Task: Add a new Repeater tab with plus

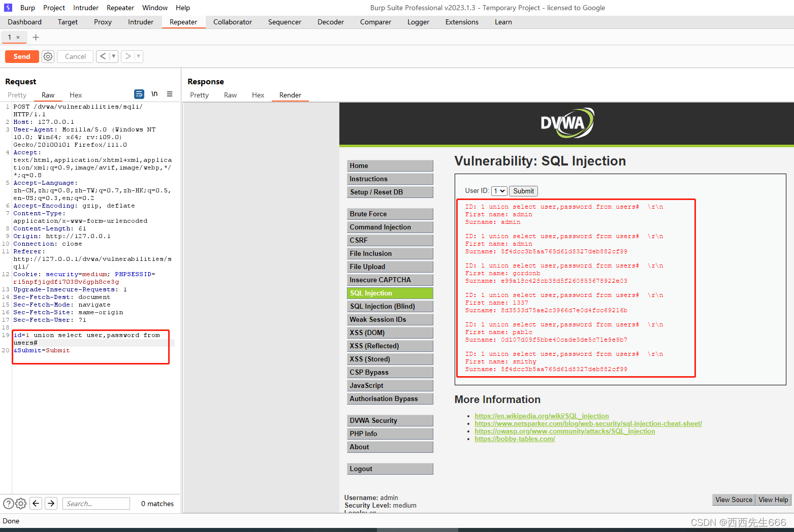Action: (x=36, y=37)
